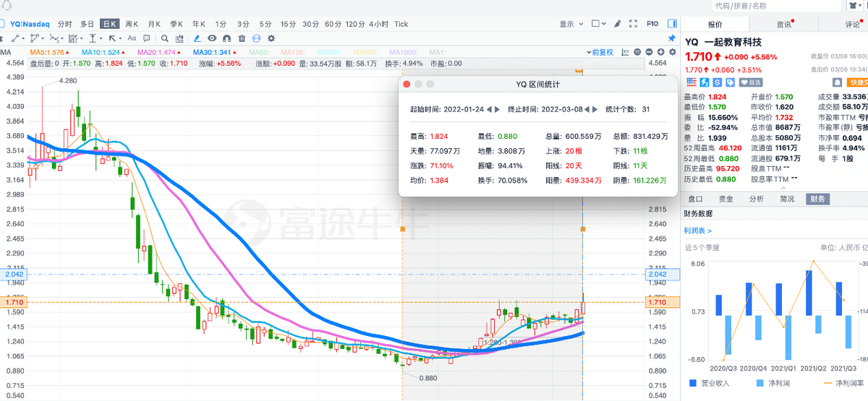Image resolution: width=868 pixels, height=401 pixels.
Task: Toggle the MA5 indicator line
Action: pyautogui.click(x=49, y=52)
